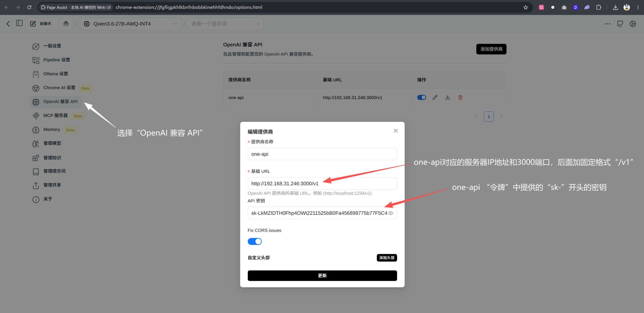Click the previous page arrow in pagination
This screenshot has width=644, height=313.
point(476,116)
